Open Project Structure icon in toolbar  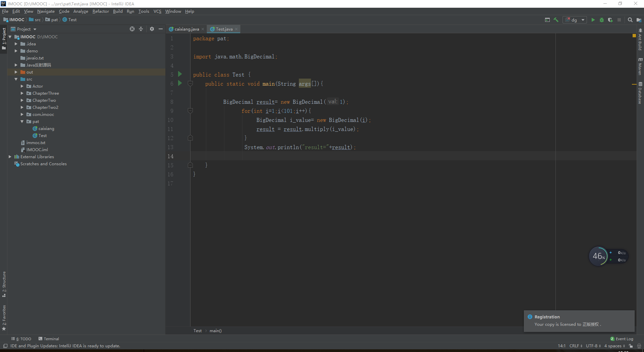639,20
